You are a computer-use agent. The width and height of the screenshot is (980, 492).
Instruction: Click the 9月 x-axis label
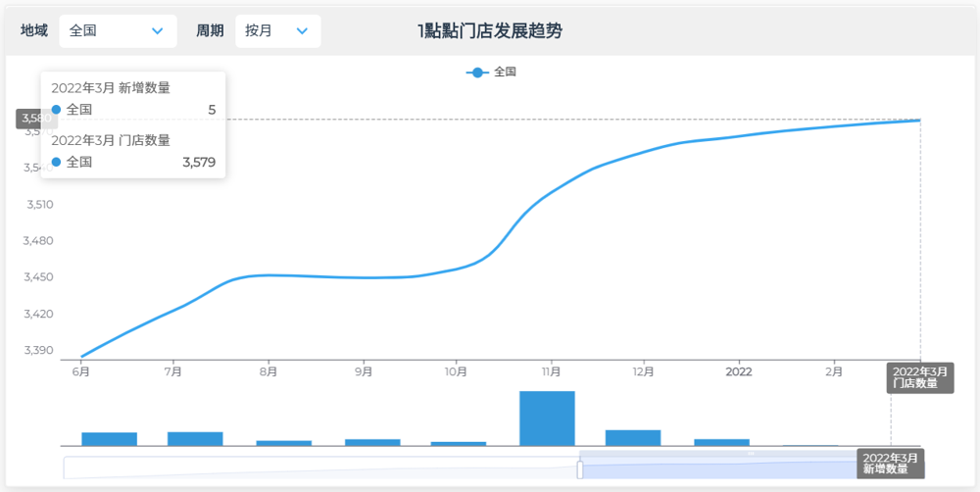[364, 372]
